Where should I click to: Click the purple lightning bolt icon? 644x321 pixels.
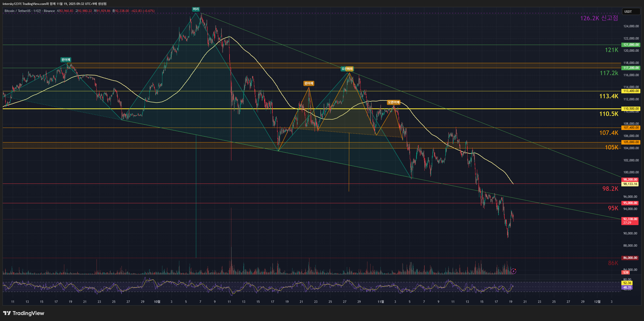[x=513, y=271]
